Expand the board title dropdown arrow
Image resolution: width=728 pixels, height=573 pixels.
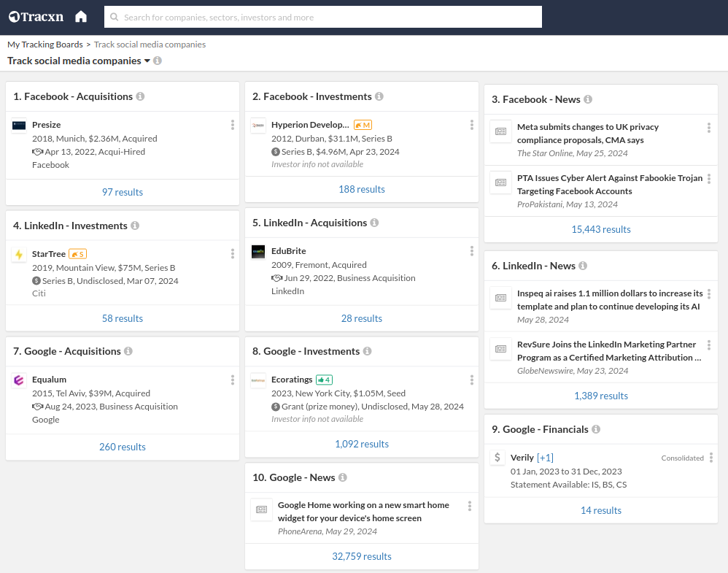coord(147,61)
